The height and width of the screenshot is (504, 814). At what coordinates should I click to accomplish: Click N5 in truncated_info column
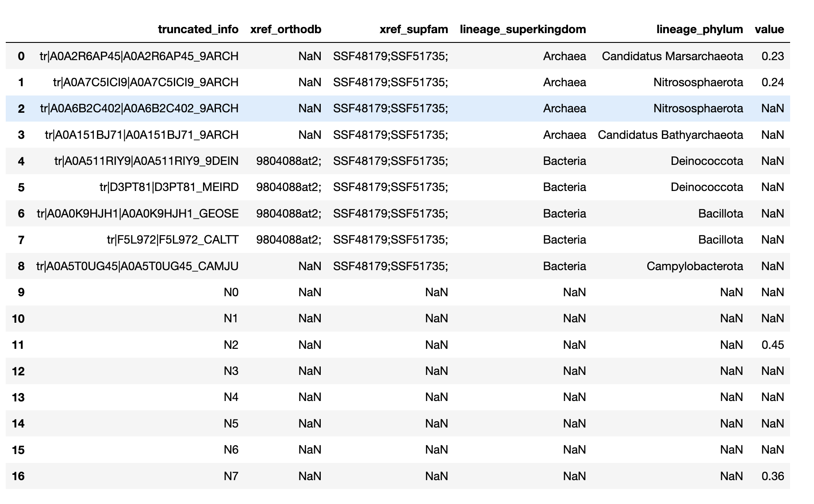click(x=231, y=424)
